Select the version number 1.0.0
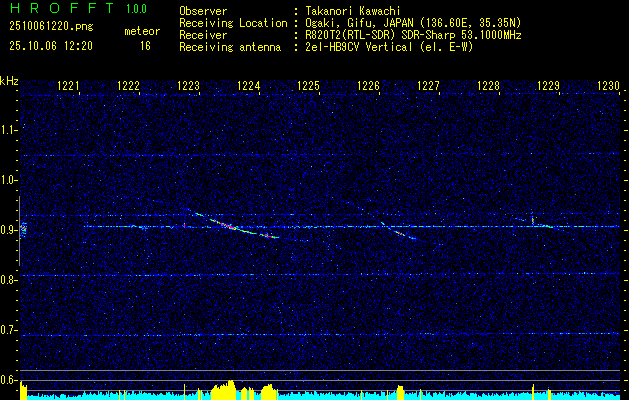The height and width of the screenshot is (400, 629). (136, 9)
